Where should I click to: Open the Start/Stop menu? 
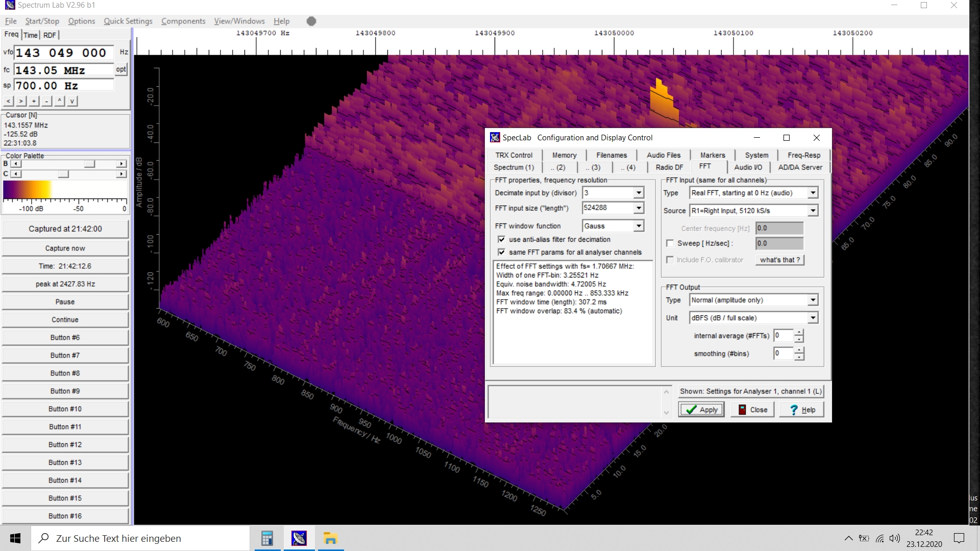tap(42, 21)
